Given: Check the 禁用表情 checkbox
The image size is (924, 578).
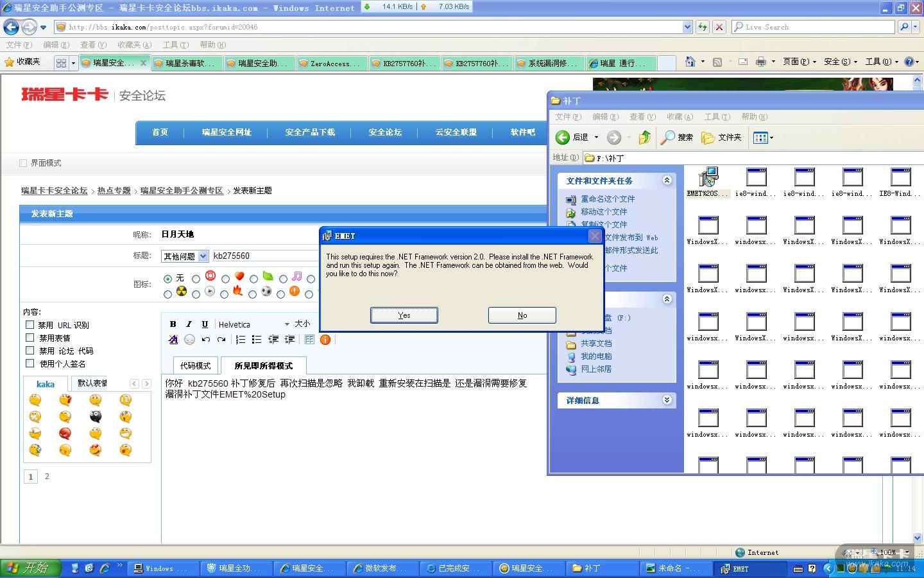Looking at the screenshot, I should tap(30, 338).
